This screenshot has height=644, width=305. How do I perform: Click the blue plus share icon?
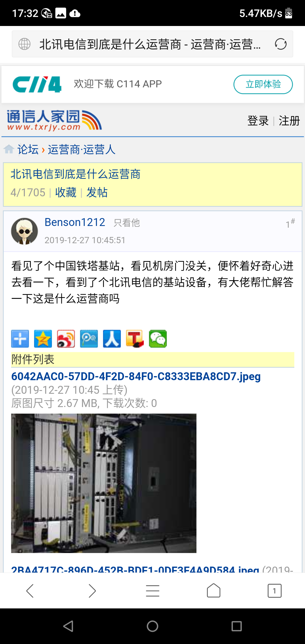[x=20, y=339]
